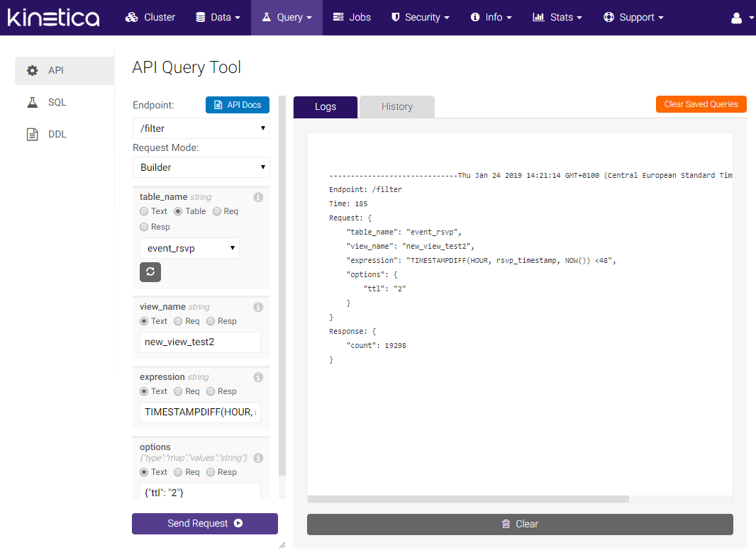Expand the Query menu
This screenshot has height=550, width=756.
(287, 17)
